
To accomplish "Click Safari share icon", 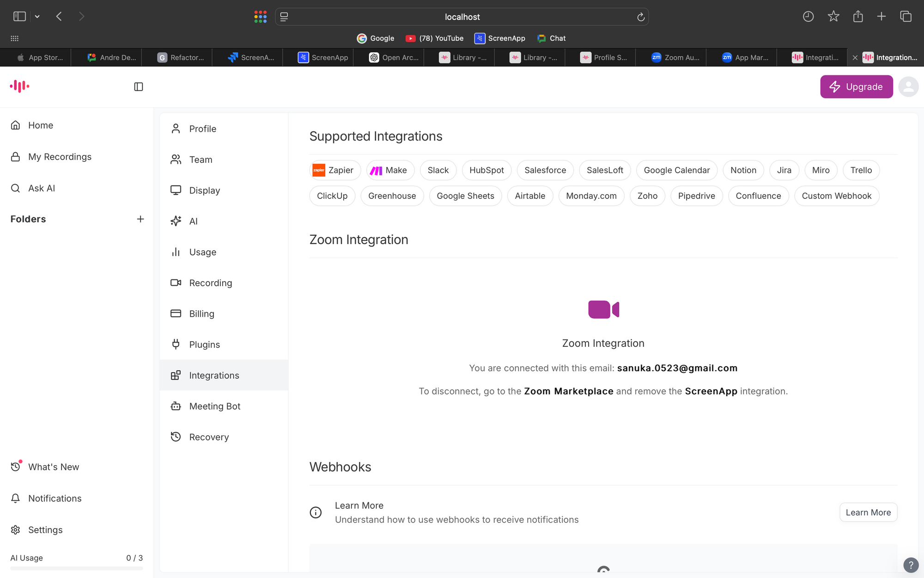I will (858, 17).
